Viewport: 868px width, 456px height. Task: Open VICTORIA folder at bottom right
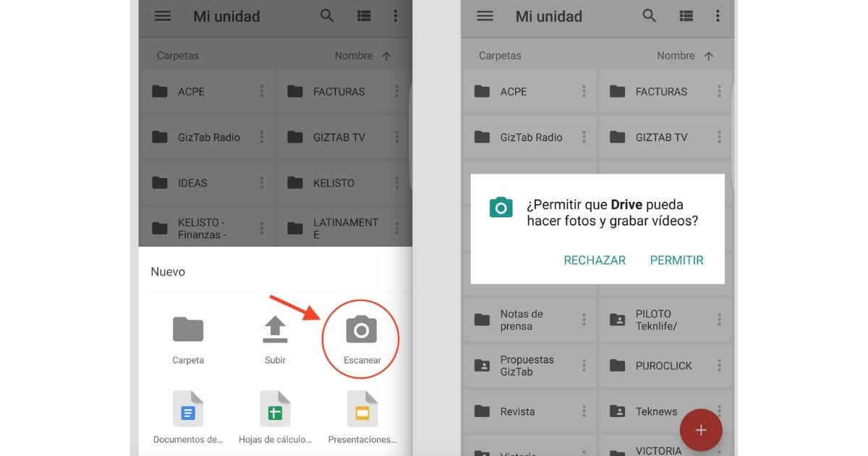[665, 446]
